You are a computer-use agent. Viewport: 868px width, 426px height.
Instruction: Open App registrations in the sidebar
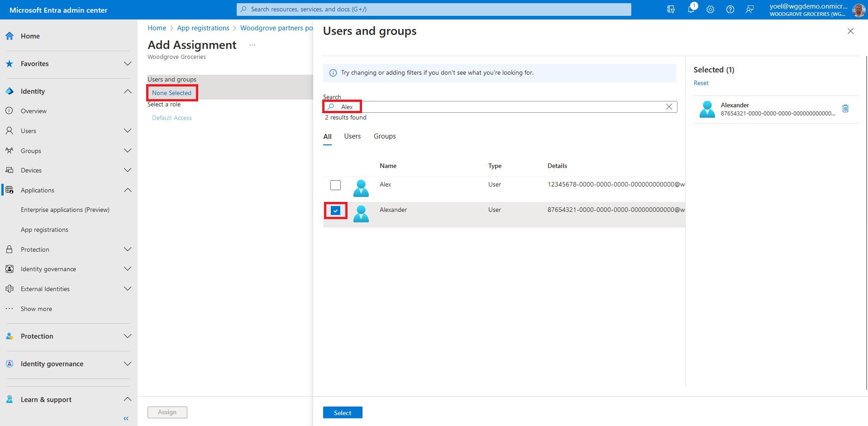point(44,230)
